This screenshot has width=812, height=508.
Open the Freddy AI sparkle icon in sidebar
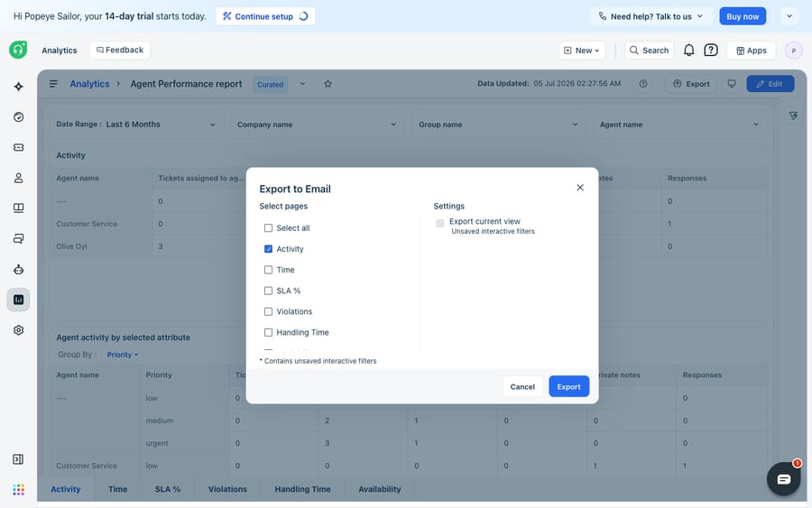(x=19, y=87)
